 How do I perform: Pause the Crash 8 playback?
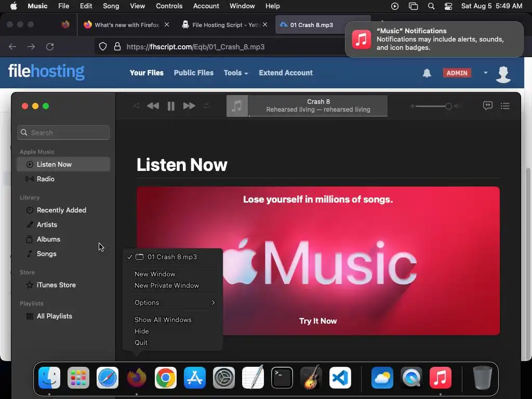coord(171,106)
